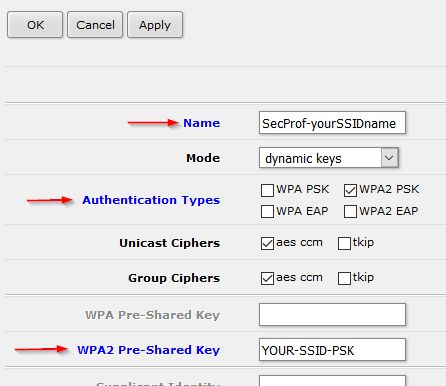The height and width of the screenshot is (386, 446).
Task: Toggle aes ccm under Group Ciphers
Action: pos(267,279)
